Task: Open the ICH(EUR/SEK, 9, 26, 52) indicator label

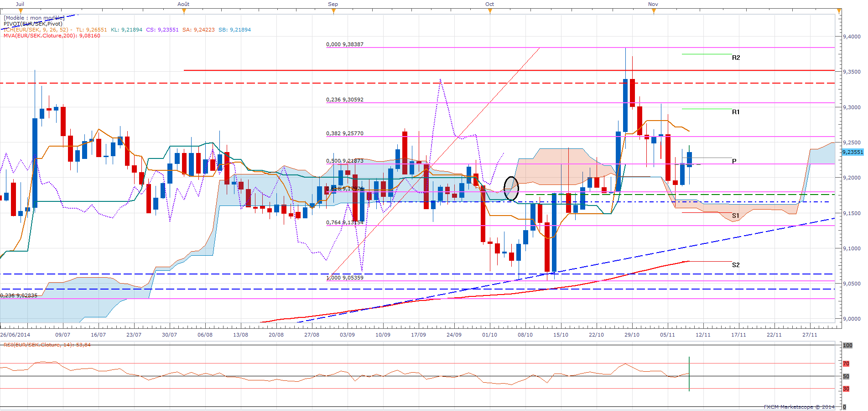Action: click(37, 30)
